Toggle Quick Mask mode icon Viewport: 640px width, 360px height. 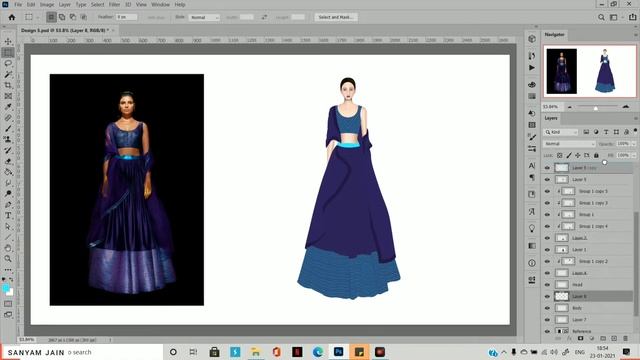(8, 304)
